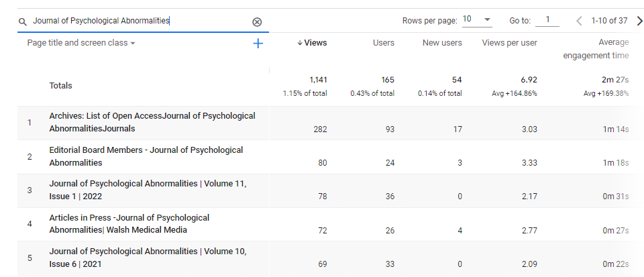644x277 pixels.
Task: Click views value 72
Action: coord(323,231)
